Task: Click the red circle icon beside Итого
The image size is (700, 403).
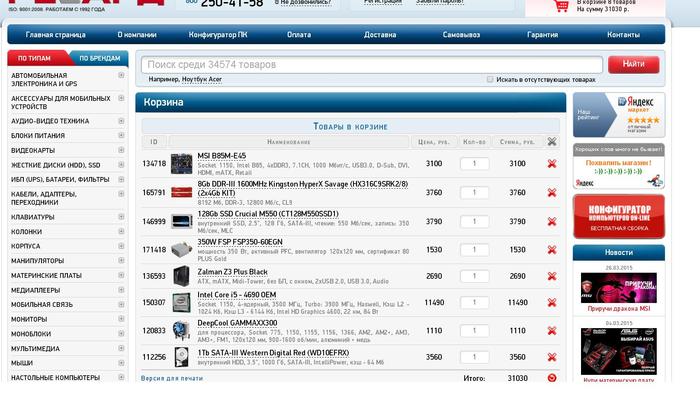Action: tap(552, 378)
